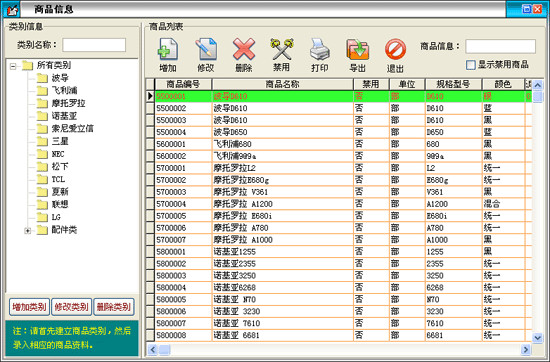
Task: Click the 退出 exit icon
Action: [395, 49]
